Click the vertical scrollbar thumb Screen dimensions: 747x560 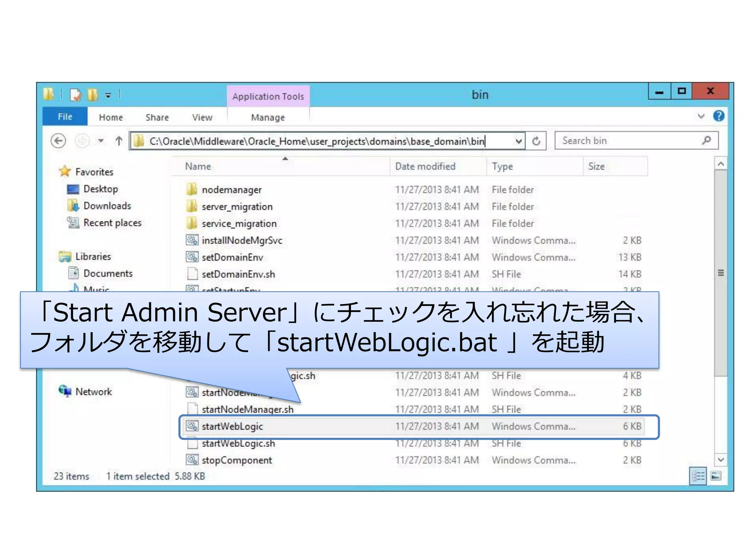(720, 273)
